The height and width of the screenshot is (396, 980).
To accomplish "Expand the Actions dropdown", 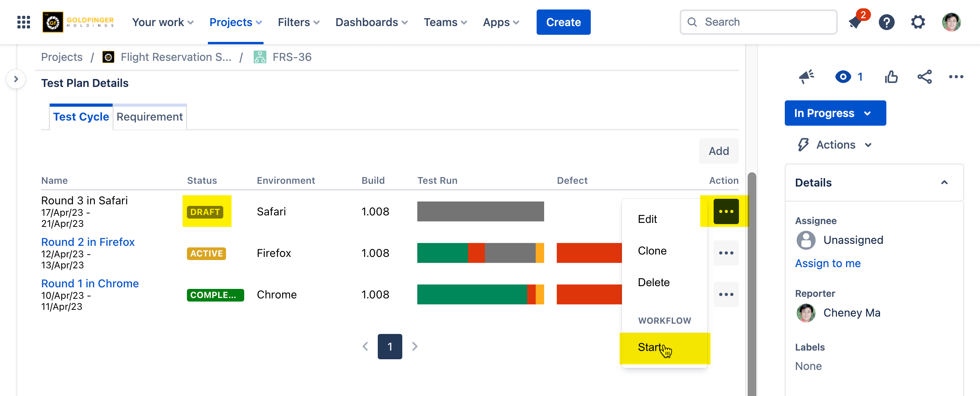I will point(835,145).
